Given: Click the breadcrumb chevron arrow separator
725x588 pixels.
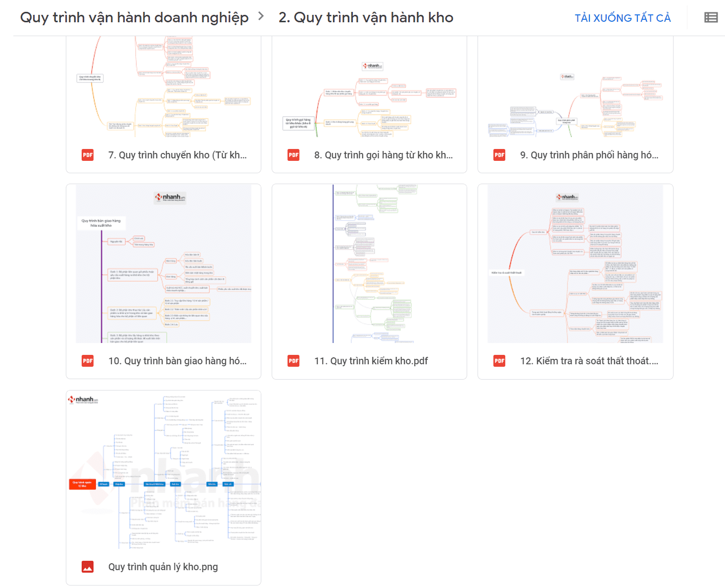Looking at the screenshot, I should tap(261, 17).
